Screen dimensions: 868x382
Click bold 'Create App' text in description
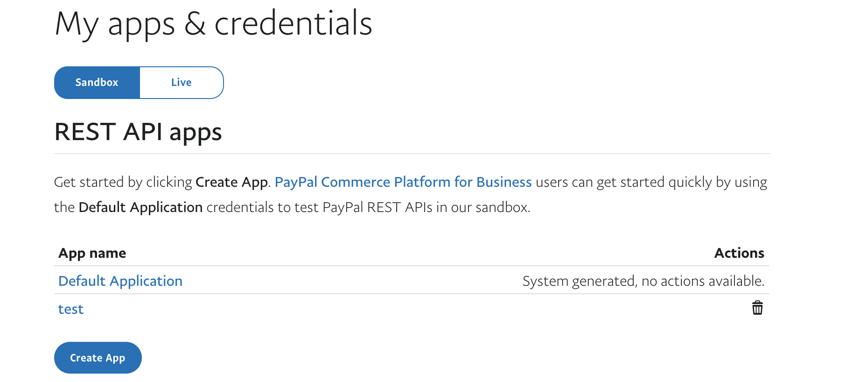point(231,182)
